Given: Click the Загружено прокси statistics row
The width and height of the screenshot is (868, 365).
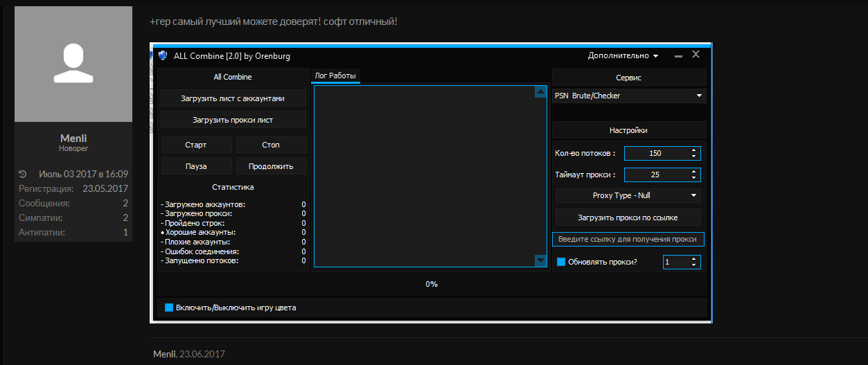Looking at the screenshot, I should (x=233, y=214).
